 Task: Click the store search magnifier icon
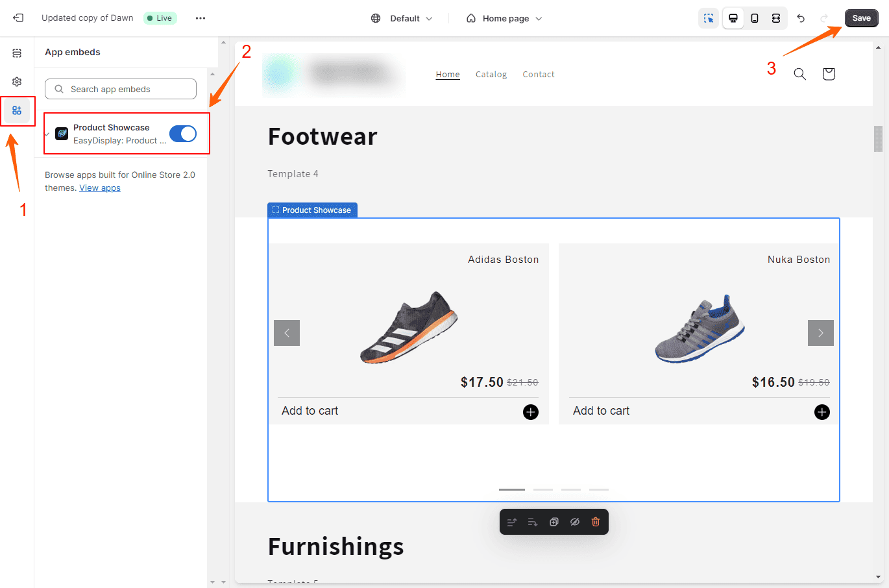click(800, 74)
